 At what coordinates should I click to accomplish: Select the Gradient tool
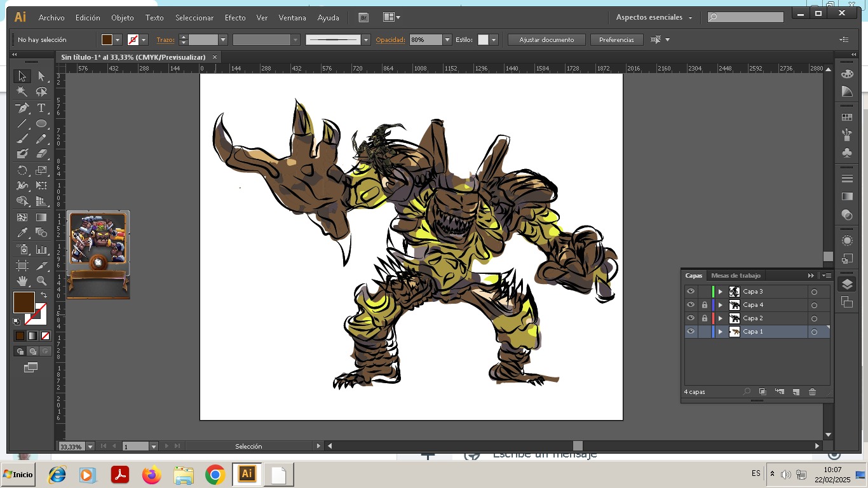[x=41, y=217]
